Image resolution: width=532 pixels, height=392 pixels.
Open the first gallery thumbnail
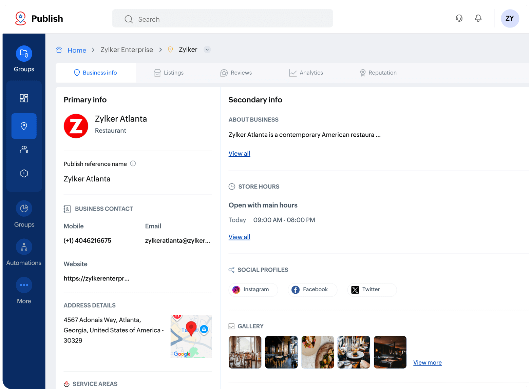245,352
